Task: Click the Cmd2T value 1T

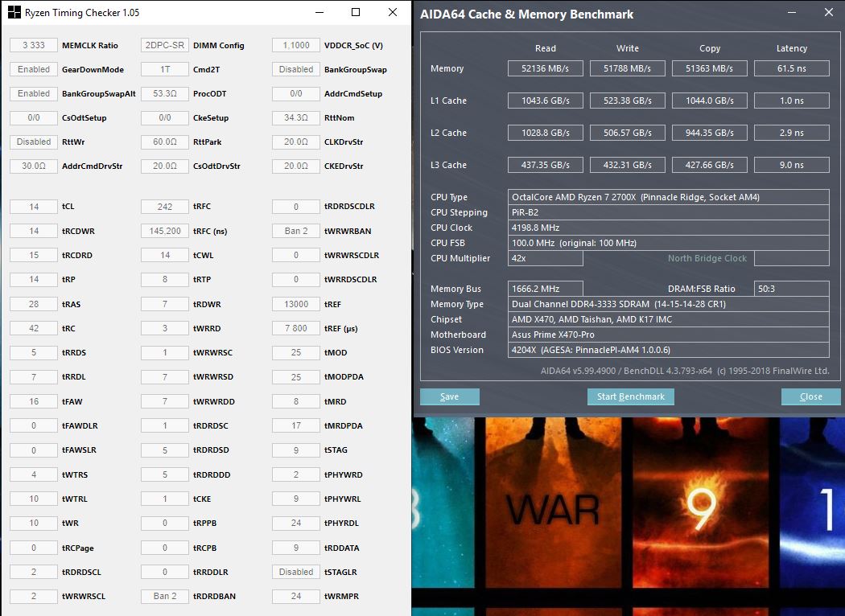Action: coord(164,69)
